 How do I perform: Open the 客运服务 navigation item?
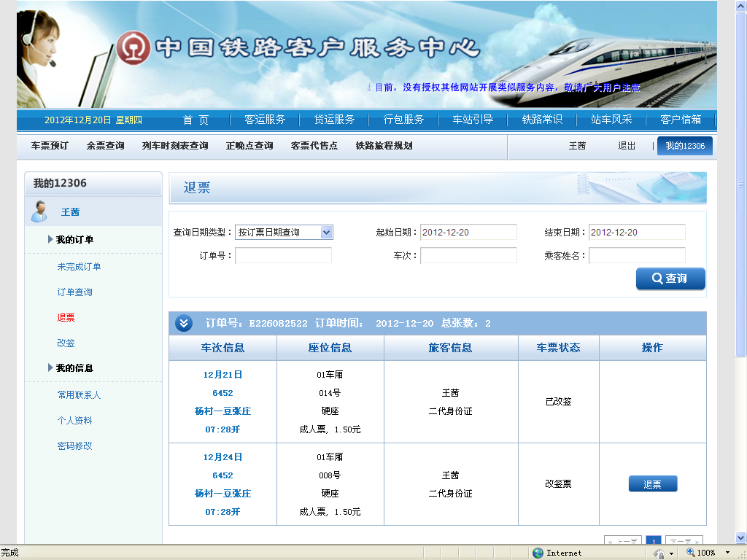[x=265, y=120]
